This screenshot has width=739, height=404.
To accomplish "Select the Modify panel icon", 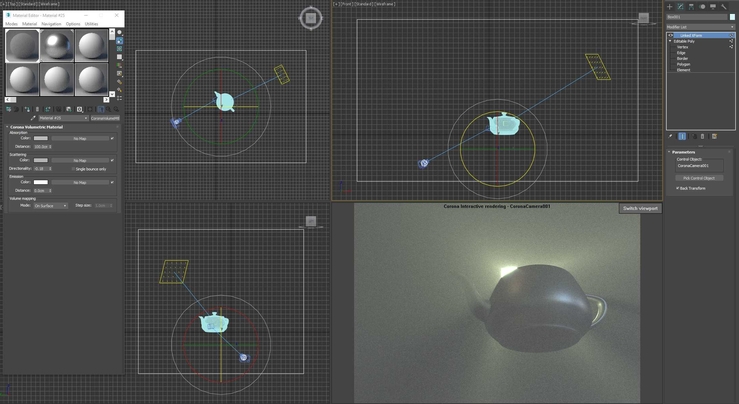I will (681, 7).
